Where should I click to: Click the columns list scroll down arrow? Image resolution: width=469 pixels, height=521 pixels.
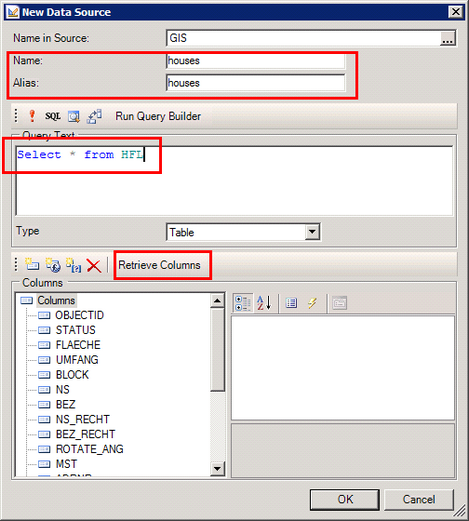pos(217,469)
